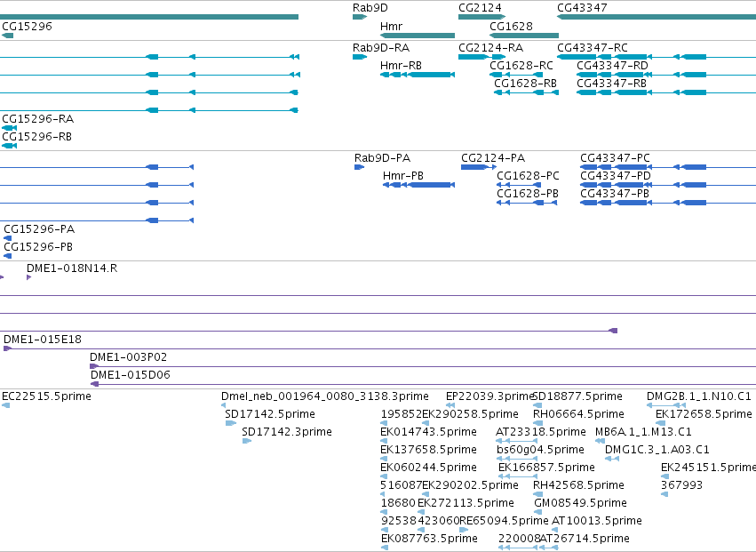
Task: Click protein Rab9D-PA label
Action: click(382, 158)
